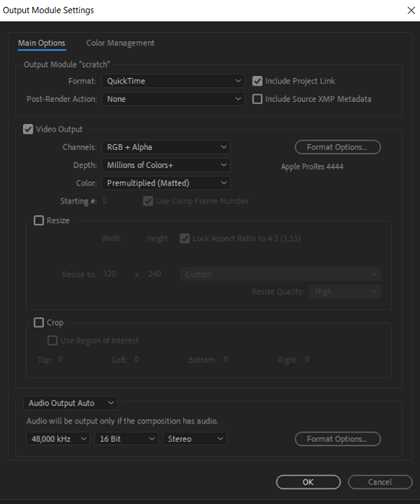Enable the Crop checkbox
The image size is (420, 504).
[x=38, y=322]
